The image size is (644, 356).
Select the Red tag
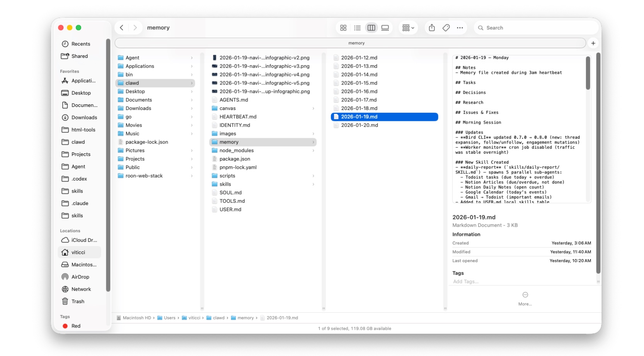tap(72, 326)
